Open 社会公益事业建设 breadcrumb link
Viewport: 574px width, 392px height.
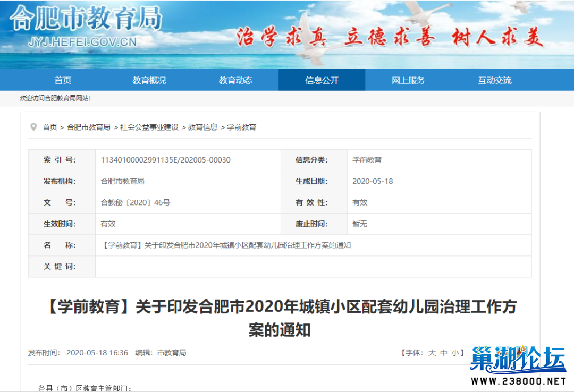149,127
